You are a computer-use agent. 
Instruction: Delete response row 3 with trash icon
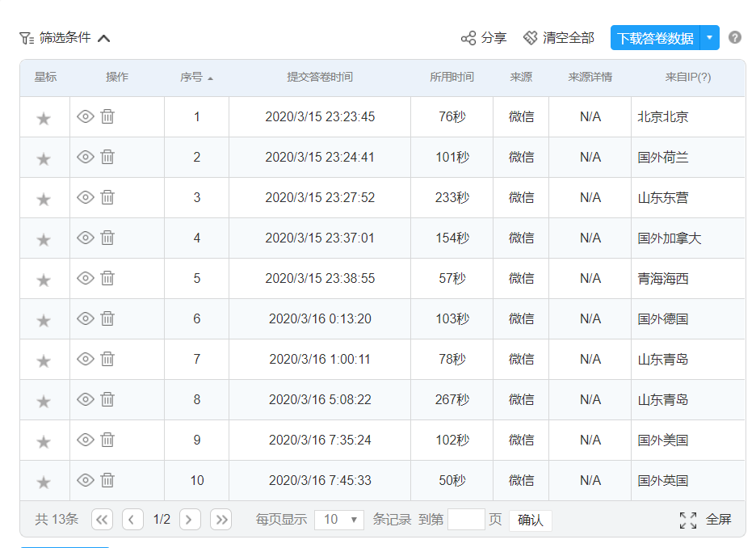(107, 197)
